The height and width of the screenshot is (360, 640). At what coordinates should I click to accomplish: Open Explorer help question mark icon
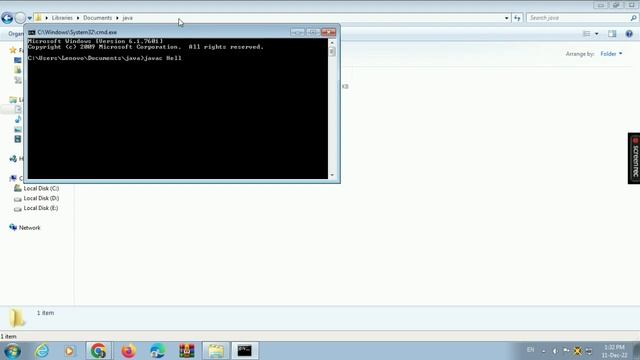629,34
